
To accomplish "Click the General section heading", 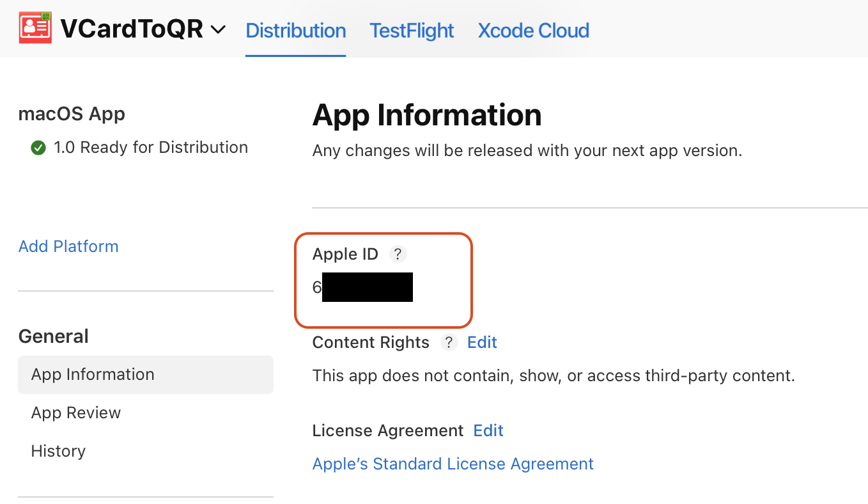I will 54,336.
